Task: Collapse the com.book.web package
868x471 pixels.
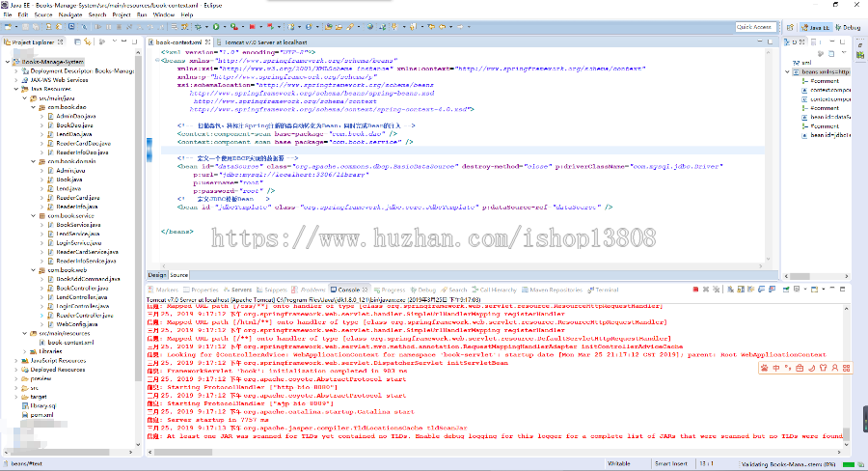Action: click(33, 270)
